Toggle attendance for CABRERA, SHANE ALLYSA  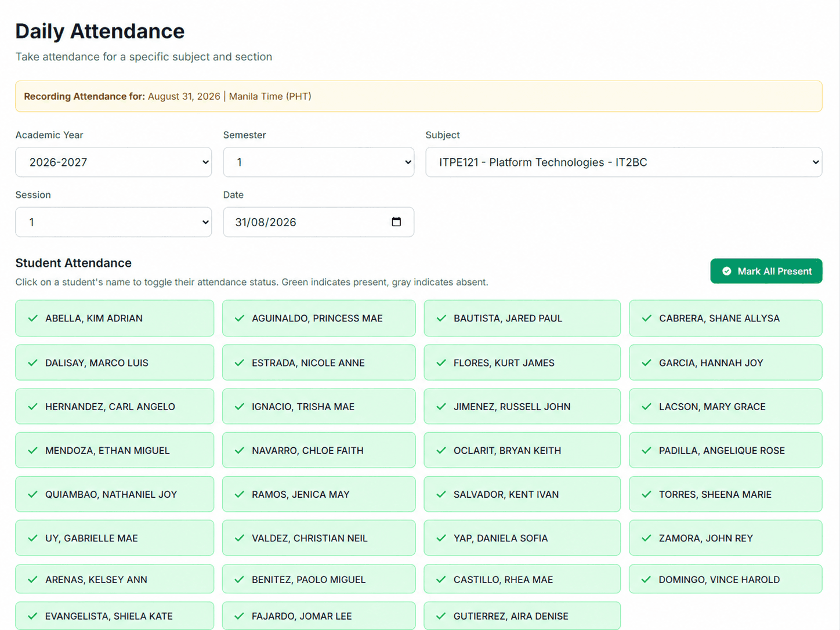click(x=726, y=318)
